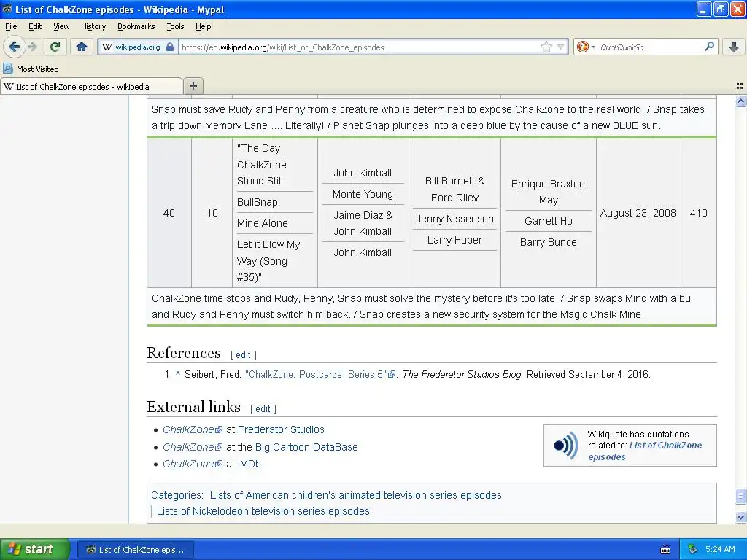Open the Categories link
Screen dimensions: 747x560
click(177, 495)
